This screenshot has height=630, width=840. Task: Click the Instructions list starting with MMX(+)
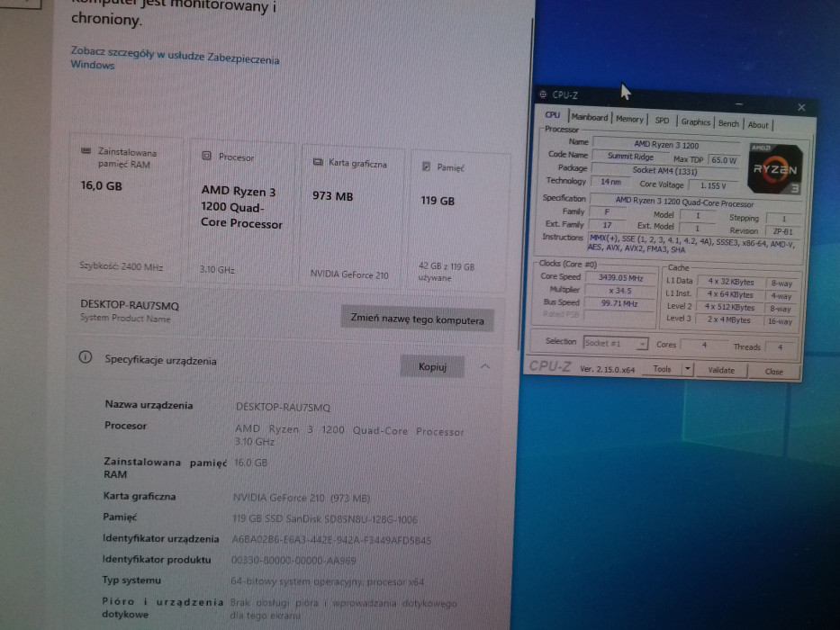[692, 243]
